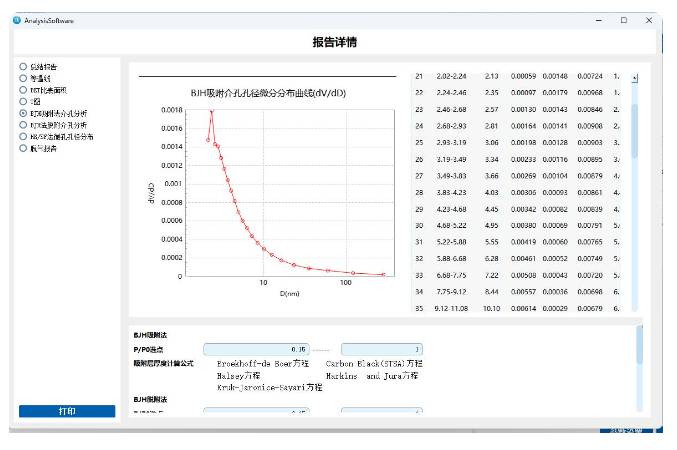Click table cell 2.57 in row 23

pos(491,109)
